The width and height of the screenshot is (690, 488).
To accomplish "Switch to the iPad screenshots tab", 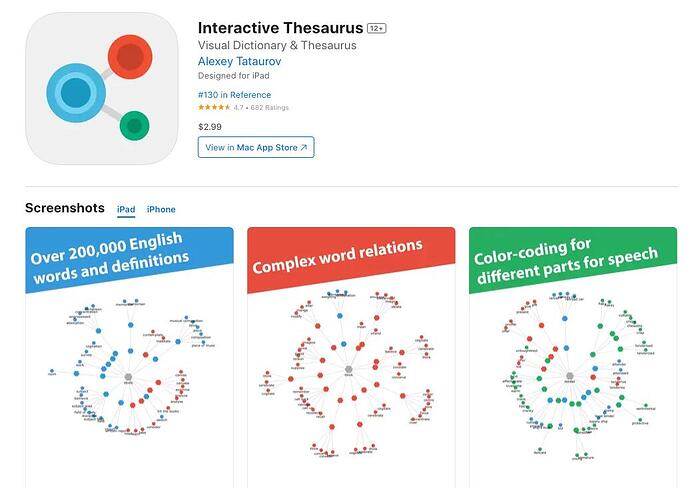I will (126, 209).
